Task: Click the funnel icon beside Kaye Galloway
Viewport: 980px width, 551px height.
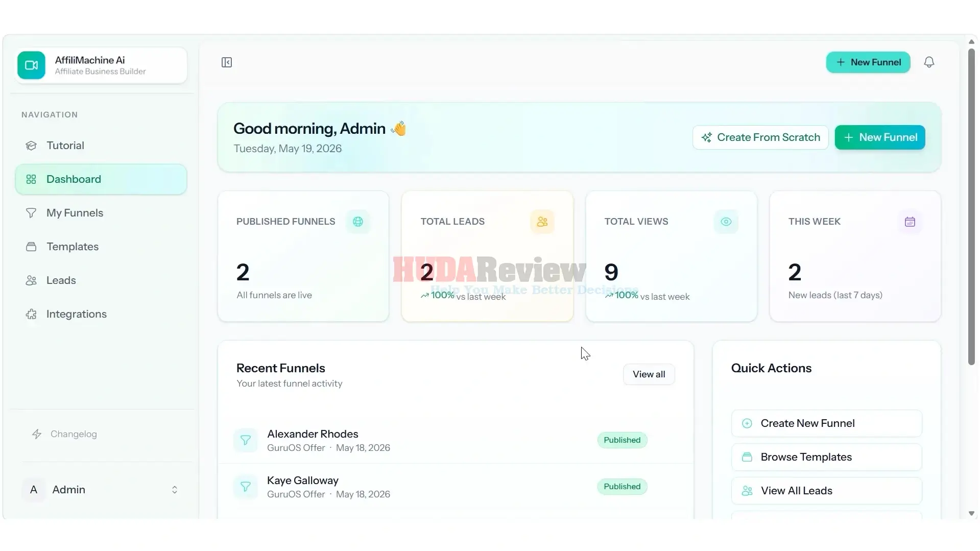Action: [246, 487]
